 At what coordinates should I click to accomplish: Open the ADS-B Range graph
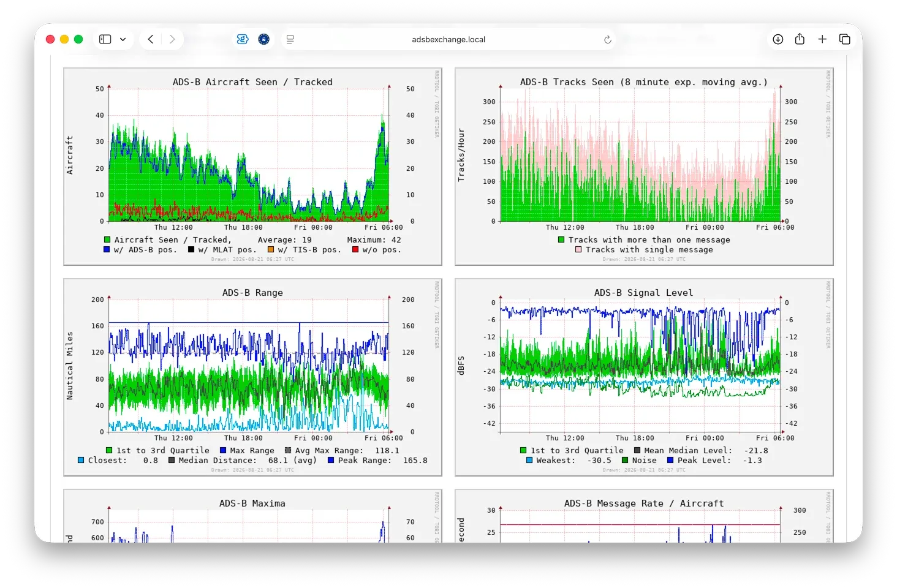(252, 377)
